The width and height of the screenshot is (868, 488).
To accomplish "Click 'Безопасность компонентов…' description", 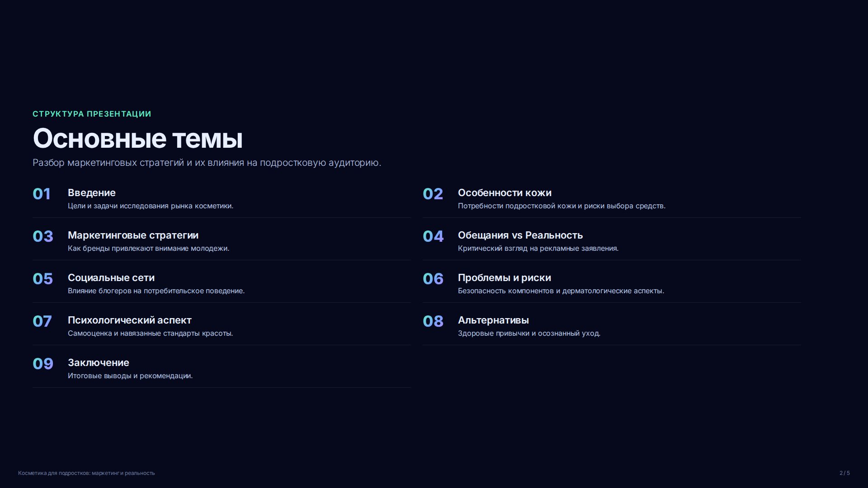I will pyautogui.click(x=561, y=291).
